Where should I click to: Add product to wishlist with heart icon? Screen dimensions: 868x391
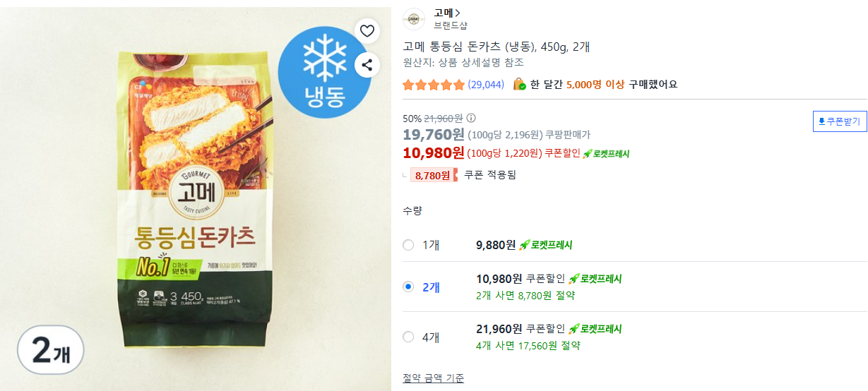(367, 31)
